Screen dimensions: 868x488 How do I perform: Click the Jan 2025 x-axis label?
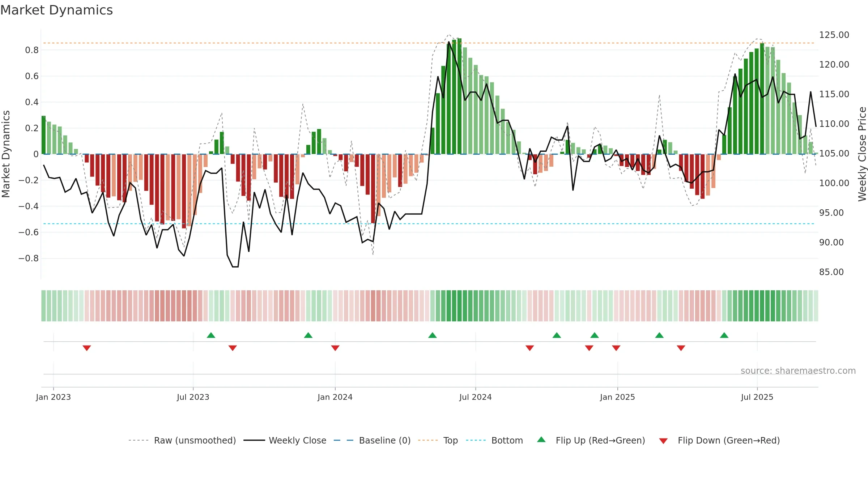pyautogui.click(x=618, y=397)
